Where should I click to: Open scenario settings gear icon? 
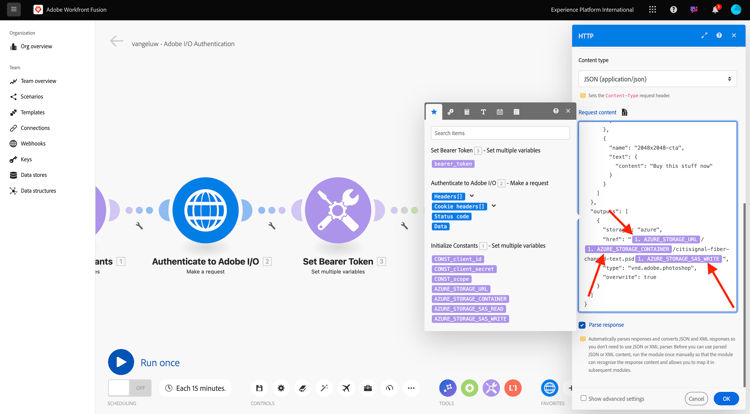pos(281,388)
